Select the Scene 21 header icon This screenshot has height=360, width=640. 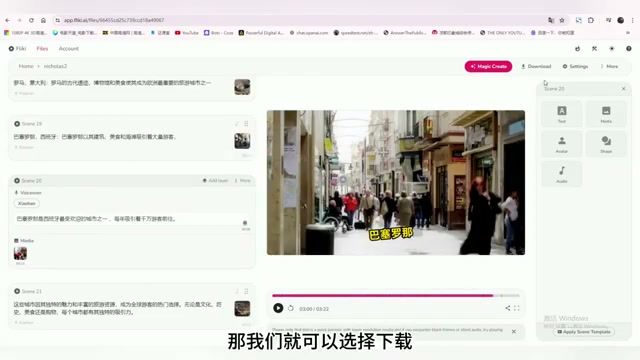(x=17, y=291)
